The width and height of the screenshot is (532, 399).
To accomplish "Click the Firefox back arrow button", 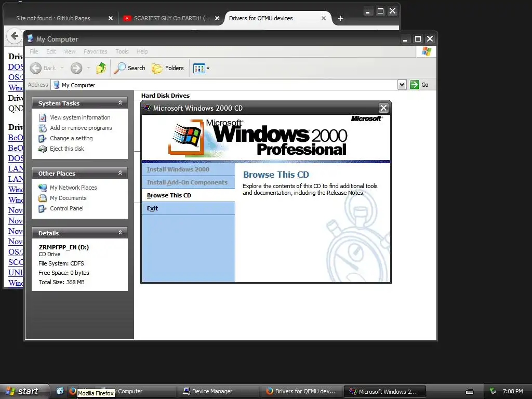I will pos(15,36).
